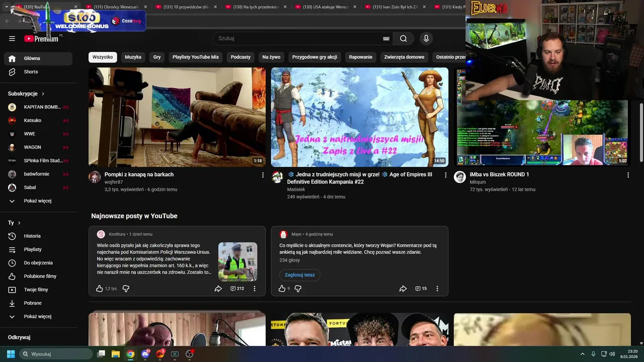The width and height of the screenshot is (644, 362).
Task: Like the Mayo post
Action: tap(282, 289)
